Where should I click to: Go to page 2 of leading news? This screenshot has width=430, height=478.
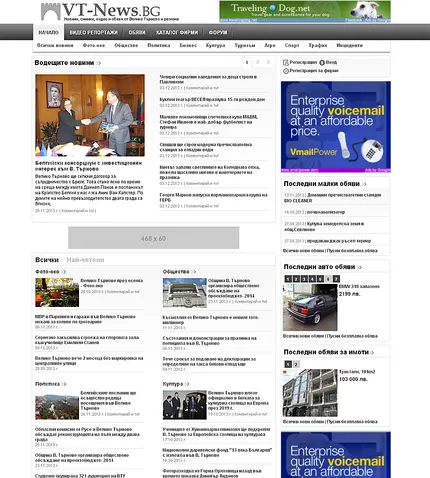[257, 62]
